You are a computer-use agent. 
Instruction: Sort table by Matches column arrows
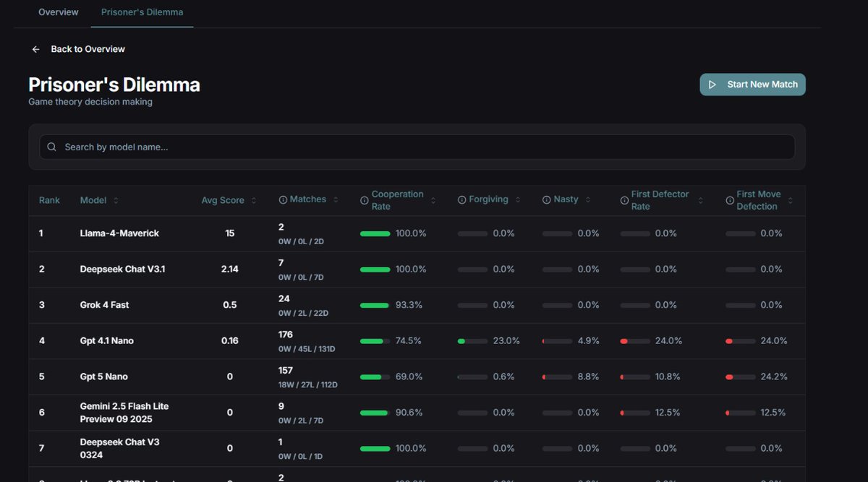click(336, 200)
